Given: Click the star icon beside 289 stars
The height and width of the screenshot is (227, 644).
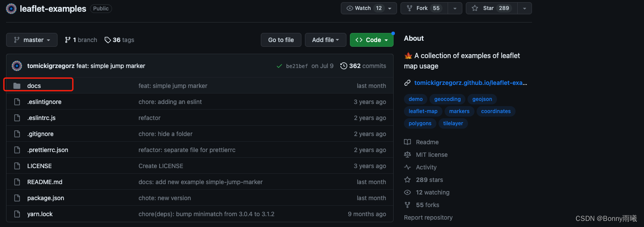Looking at the screenshot, I should (x=407, y=180).
